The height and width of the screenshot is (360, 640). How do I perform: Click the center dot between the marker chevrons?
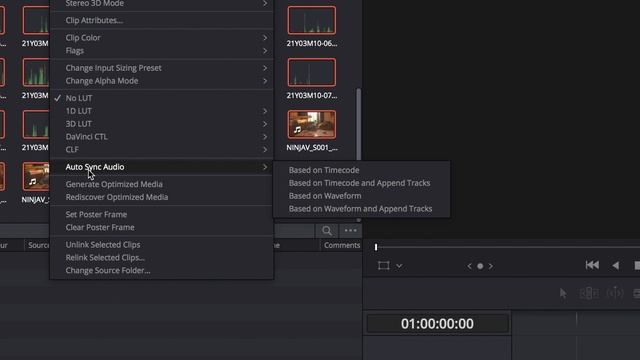480,266
